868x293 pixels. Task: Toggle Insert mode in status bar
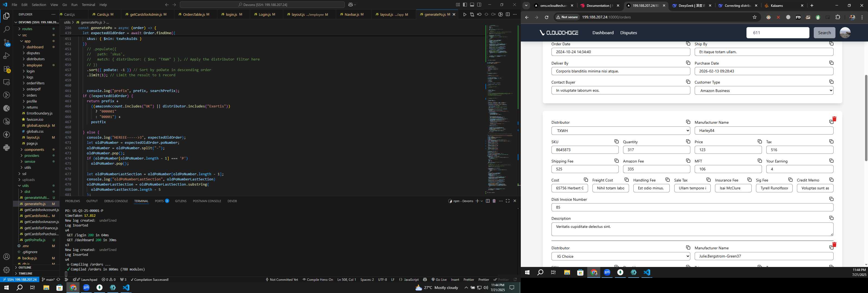[x=455, y=279]
